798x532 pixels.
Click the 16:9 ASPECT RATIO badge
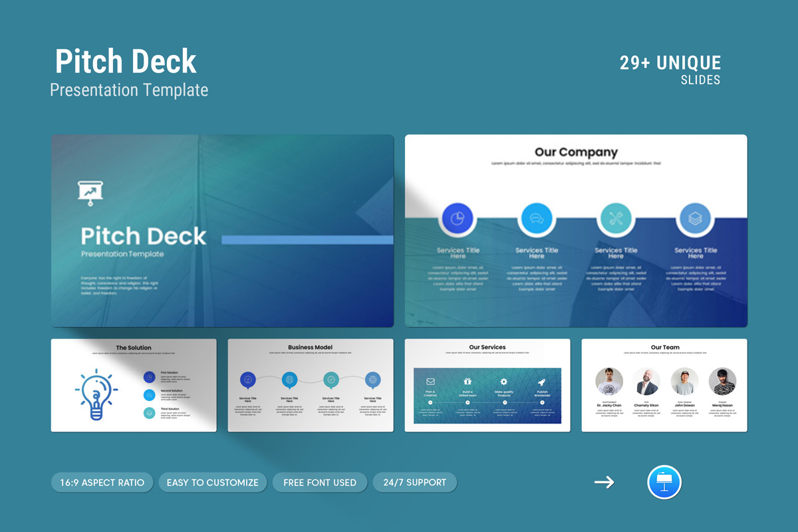pos(102,482)
